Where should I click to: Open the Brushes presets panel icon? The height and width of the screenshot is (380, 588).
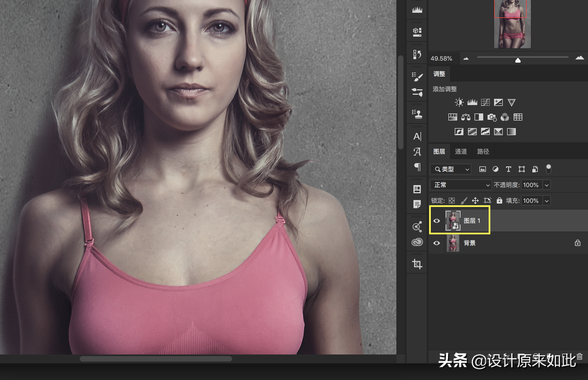pos(417,92)
